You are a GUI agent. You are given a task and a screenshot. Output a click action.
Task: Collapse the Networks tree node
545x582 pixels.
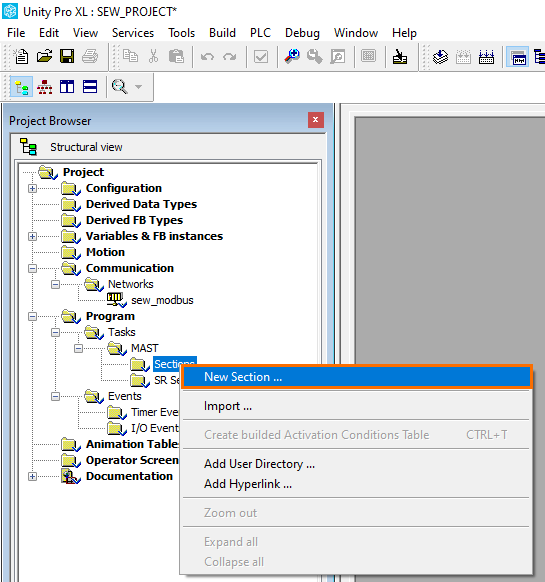point(55,284)
